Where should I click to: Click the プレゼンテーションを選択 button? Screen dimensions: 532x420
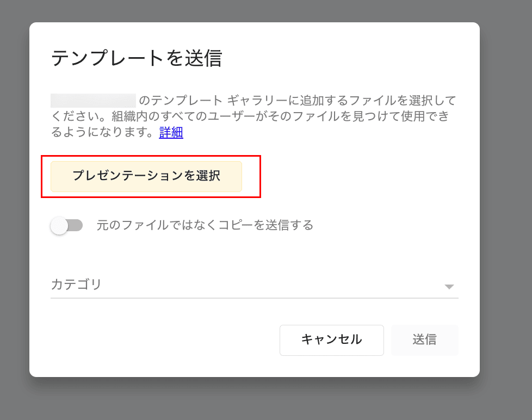(146, 176)
